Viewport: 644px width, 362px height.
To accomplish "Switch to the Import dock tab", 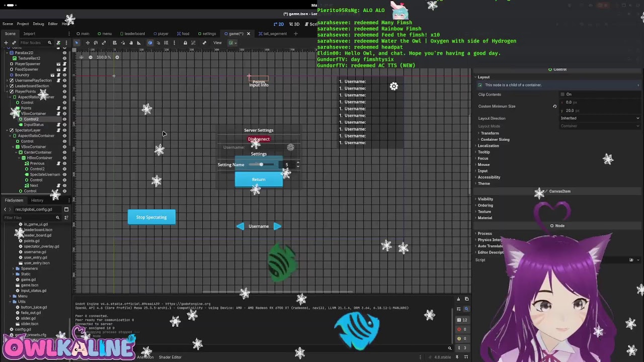I will [x=29, y=34].
